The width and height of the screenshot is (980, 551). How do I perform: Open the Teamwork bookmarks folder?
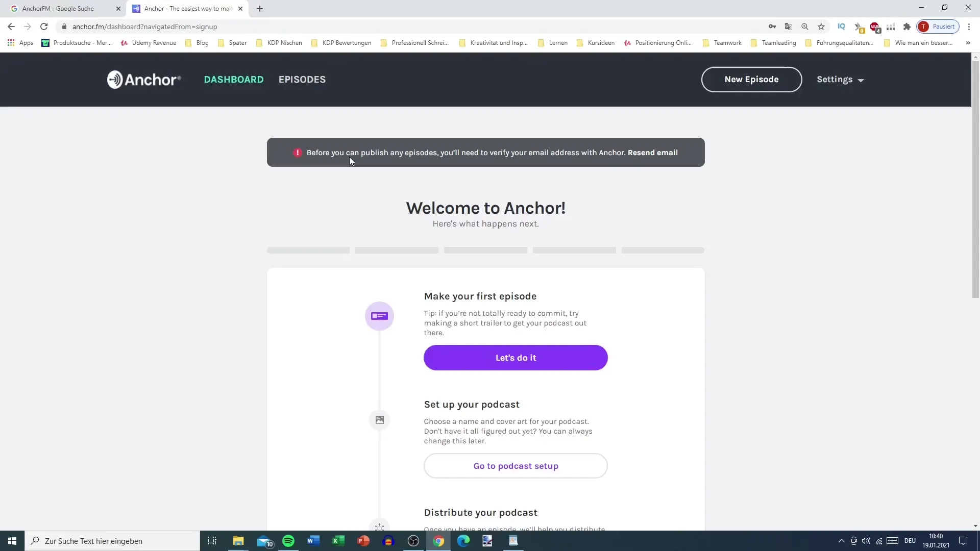[x=722, y=43]
